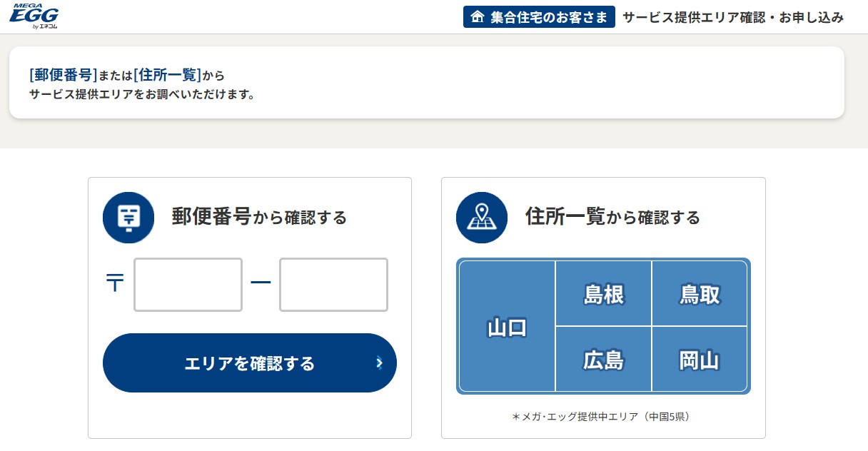
Task: Click the 〒 postal mark symbol
Action: (115, 284)
